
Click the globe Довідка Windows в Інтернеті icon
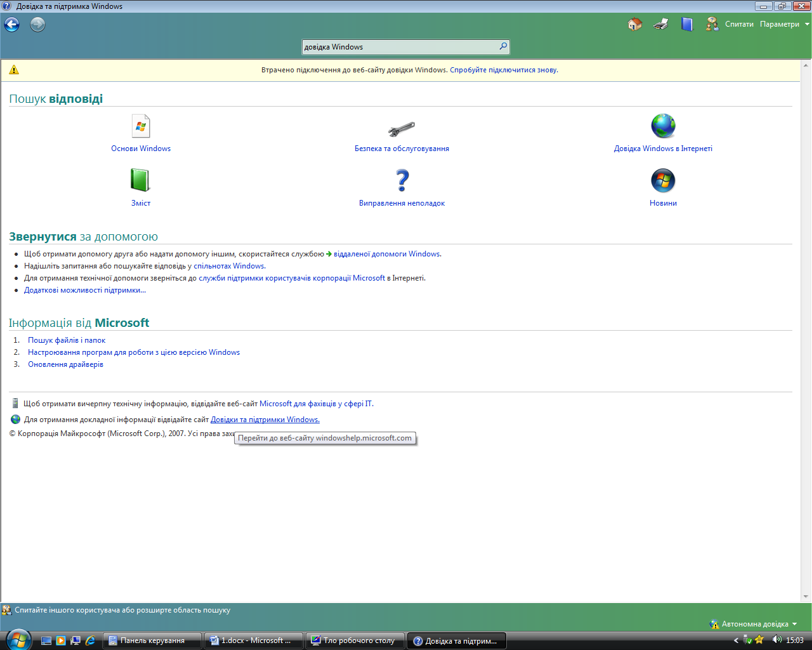point(663,126)
